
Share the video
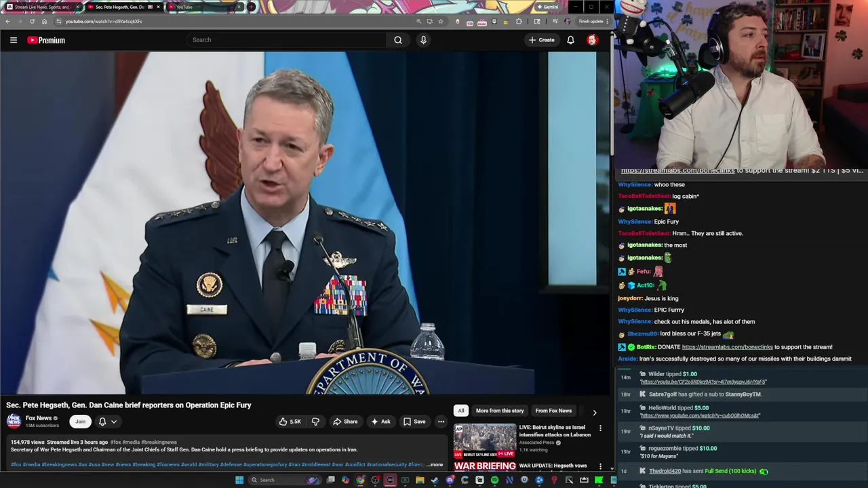345,422
